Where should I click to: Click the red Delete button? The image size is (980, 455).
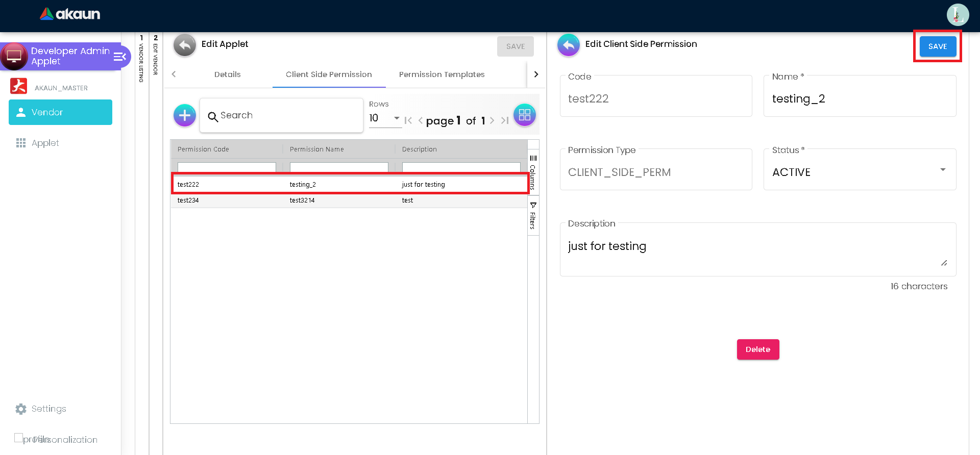757,349
